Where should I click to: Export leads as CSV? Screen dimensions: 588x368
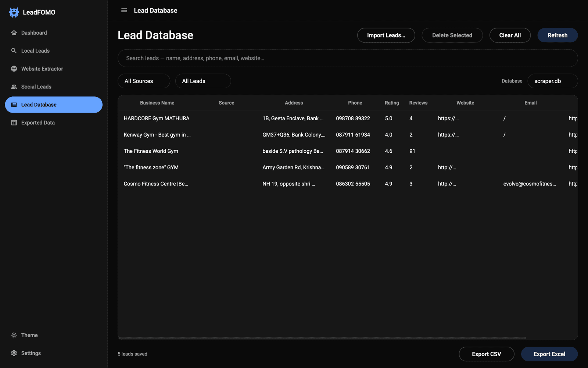(x=487, y=354)
